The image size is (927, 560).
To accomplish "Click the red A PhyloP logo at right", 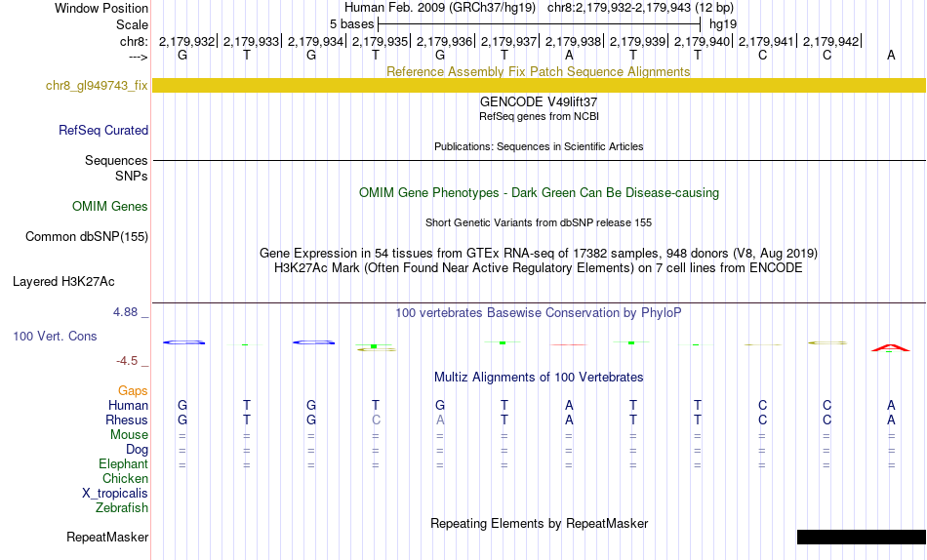I will (x=890, y=347).
